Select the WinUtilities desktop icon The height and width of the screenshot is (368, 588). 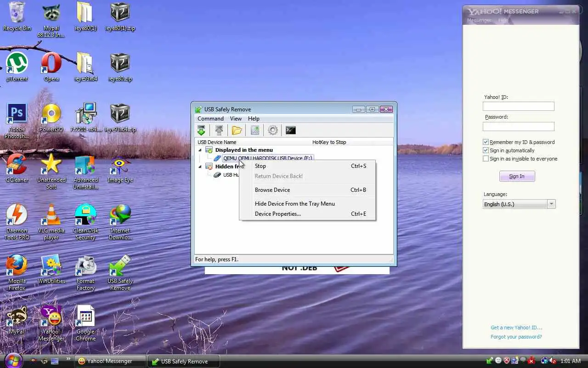pos(51,270)
